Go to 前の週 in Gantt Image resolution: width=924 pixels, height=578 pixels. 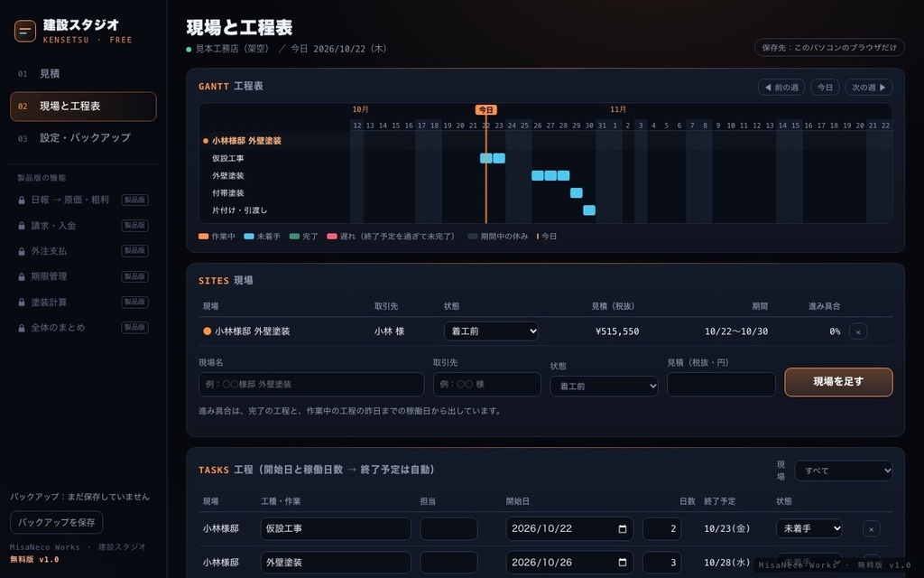click(781, 88)
